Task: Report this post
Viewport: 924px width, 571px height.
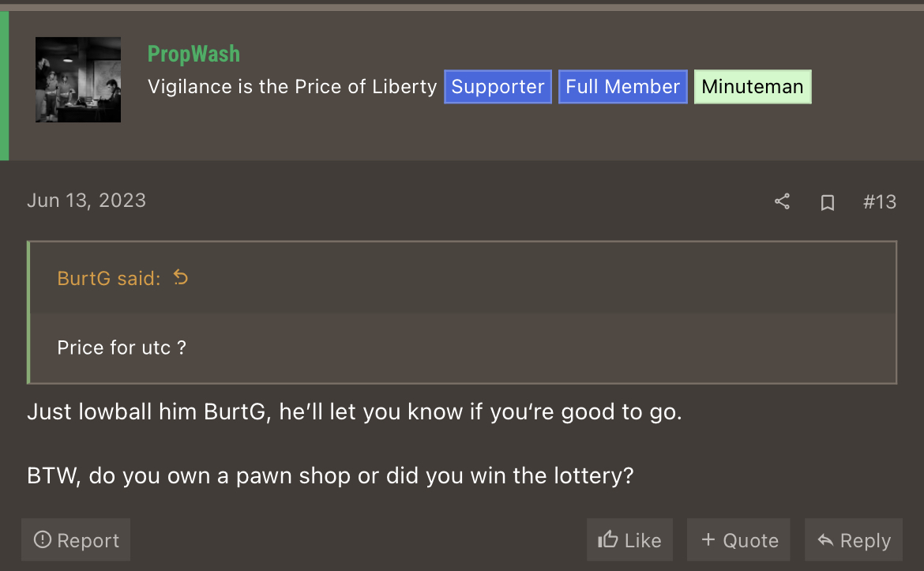Action: point(76,539)
